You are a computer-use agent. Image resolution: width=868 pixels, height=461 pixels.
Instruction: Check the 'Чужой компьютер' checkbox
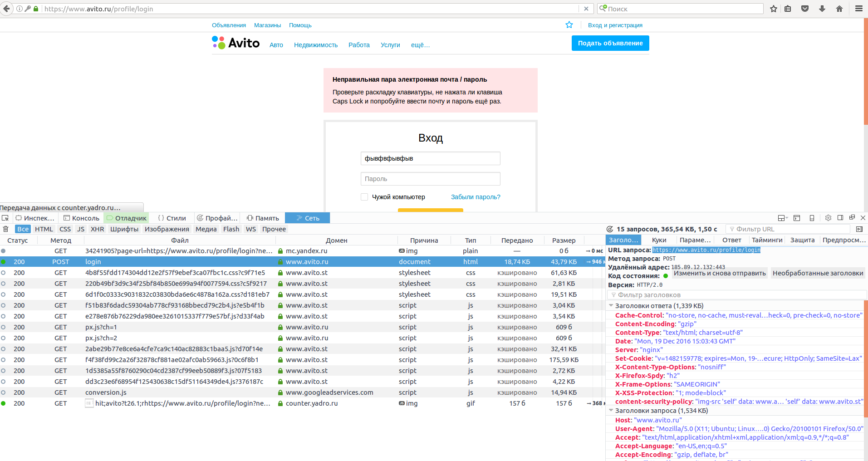point(364,197)
